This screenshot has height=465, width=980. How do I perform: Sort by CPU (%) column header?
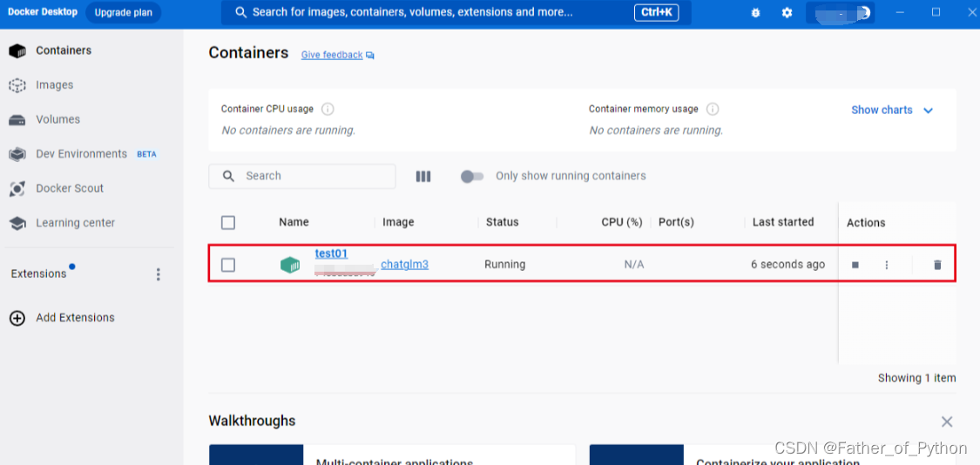click(x=622, y=223)
